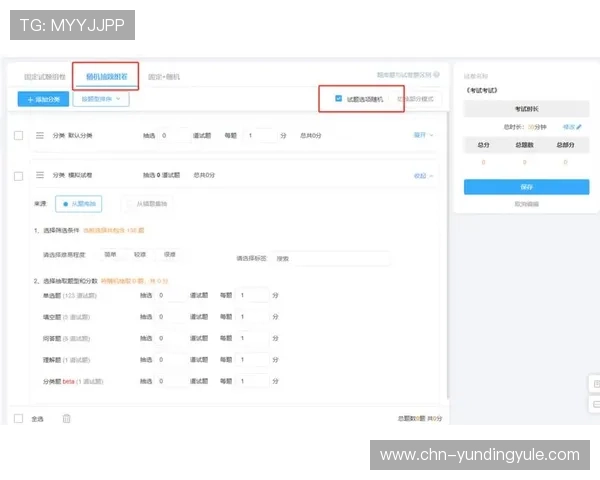This screenshot has width=600, height=480.
Task: Click the help icon beside the top-right link
Action: pos(437,75)
